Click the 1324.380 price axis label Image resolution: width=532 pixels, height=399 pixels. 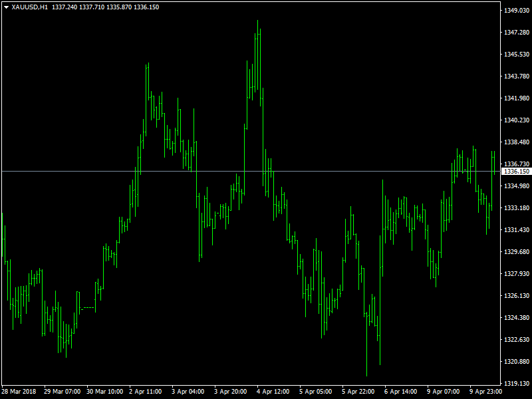pos(517,318)
